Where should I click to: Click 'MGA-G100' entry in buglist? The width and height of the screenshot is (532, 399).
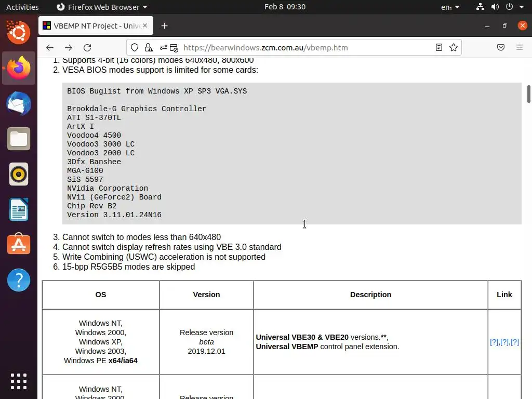tap(85, 170)
